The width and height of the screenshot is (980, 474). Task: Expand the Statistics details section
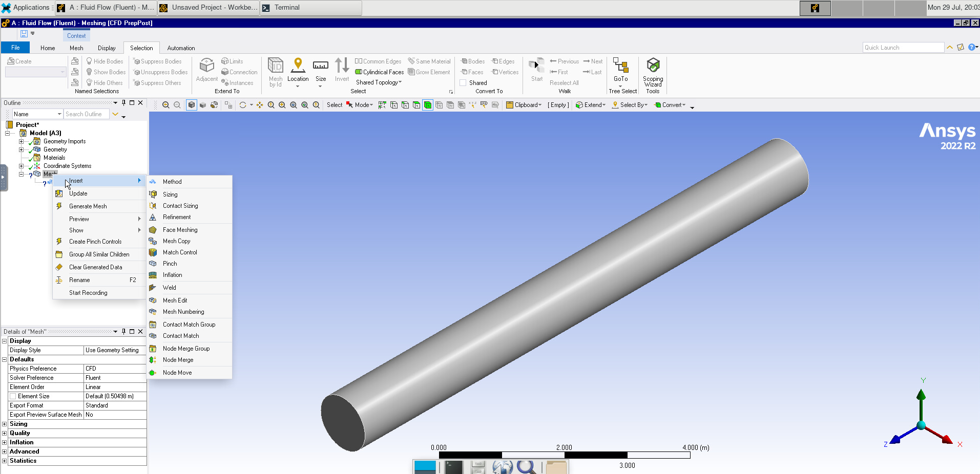click(x=5, y=461)
